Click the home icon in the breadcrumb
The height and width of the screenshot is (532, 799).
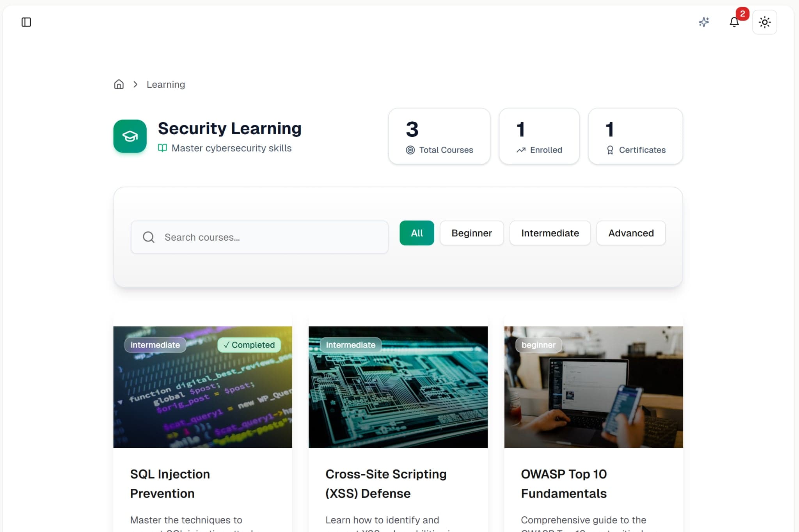119,84
